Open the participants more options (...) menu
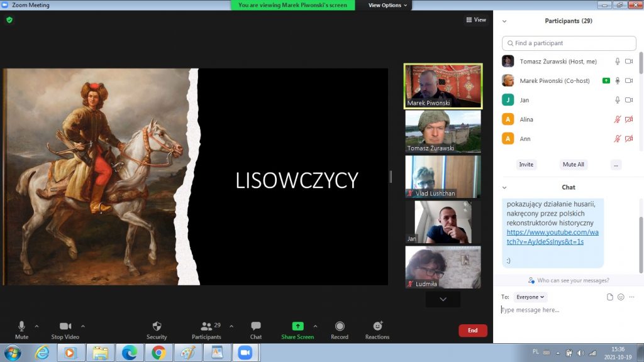The image size is (644, 362). pyautogui.click(x=616, y=165)
